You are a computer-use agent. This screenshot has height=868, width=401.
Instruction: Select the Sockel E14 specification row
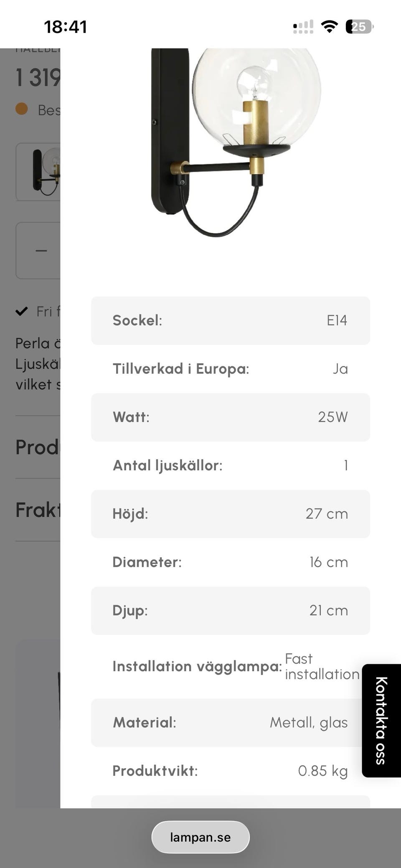coord(231,320)
